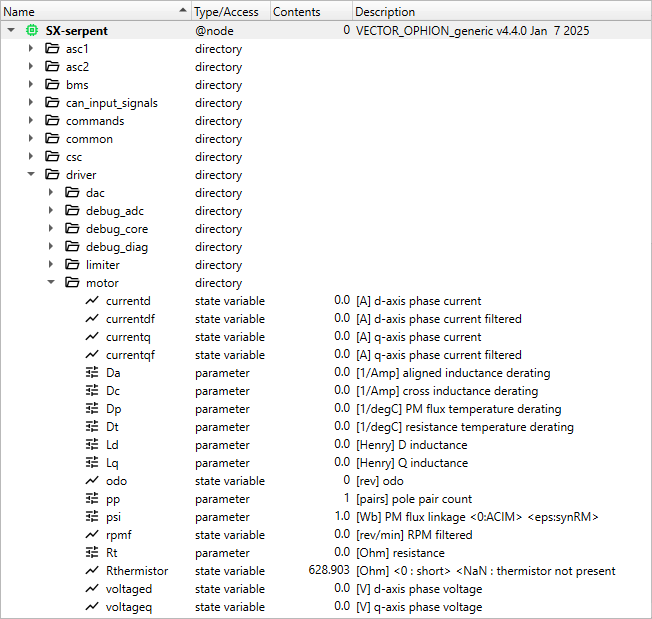Click the driver folder icon
Image resolution: width=652 pixels, height=619 pixels.
(52, 175)
